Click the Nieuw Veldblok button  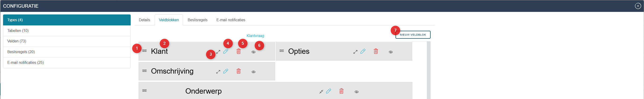pos(413,35)
